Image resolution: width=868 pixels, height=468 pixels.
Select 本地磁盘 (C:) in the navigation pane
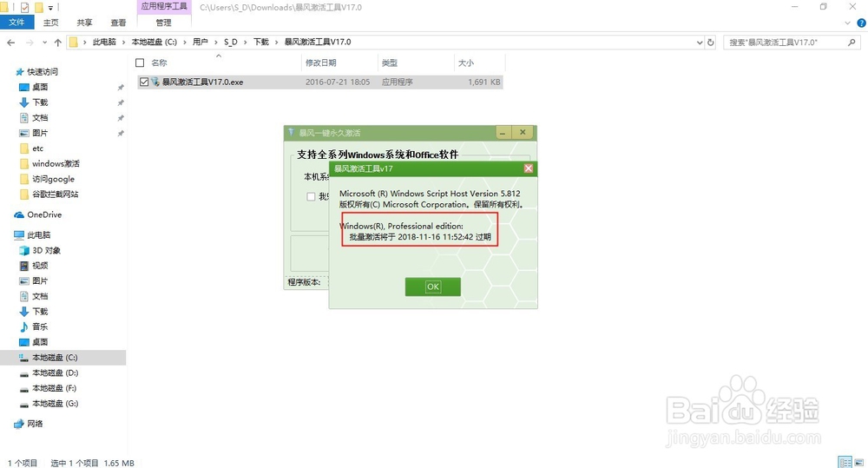[x=63, y=358]
